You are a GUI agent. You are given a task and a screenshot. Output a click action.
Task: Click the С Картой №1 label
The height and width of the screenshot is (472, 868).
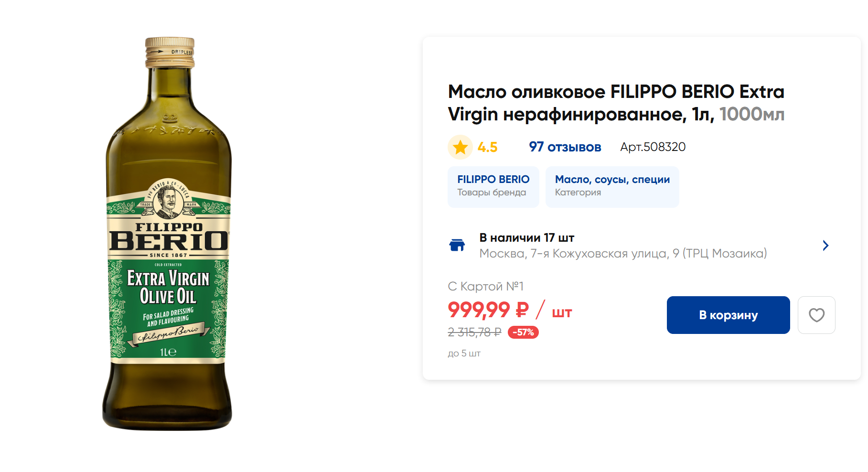[485, 286]
